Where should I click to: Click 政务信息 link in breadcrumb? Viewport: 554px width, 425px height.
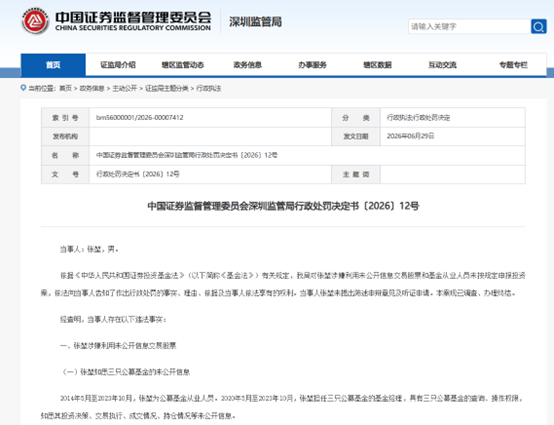tap(92, 88)
